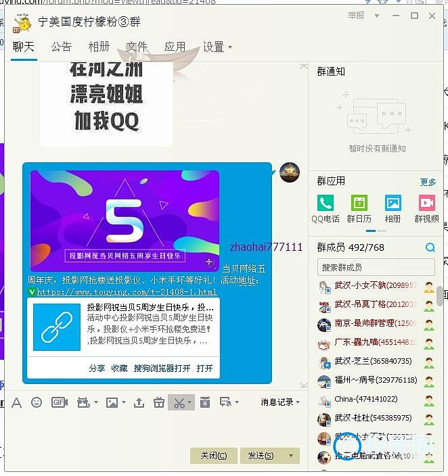Click the 关闭(C) button

pos(214,456)
